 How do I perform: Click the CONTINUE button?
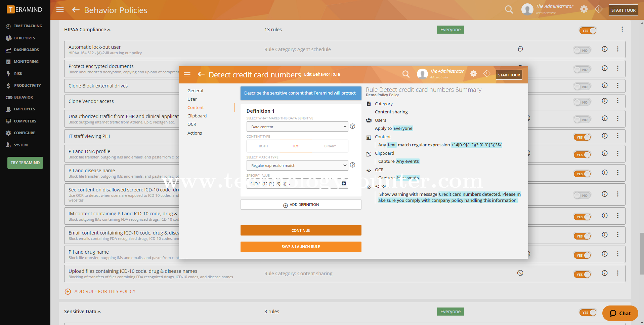[301, 230]
